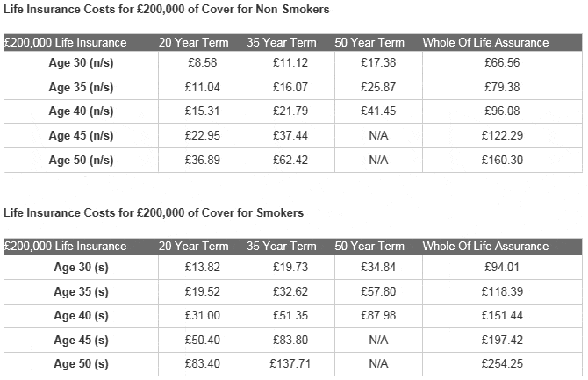Select the £254.25 price cell

click(x=502, y=363)
